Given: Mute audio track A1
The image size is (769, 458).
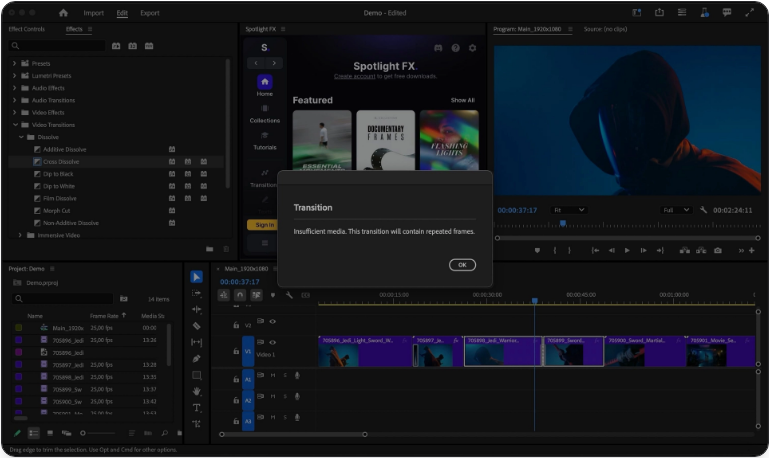Looking at the screenshot, I should pyautogui.click(x=273, y=375).
